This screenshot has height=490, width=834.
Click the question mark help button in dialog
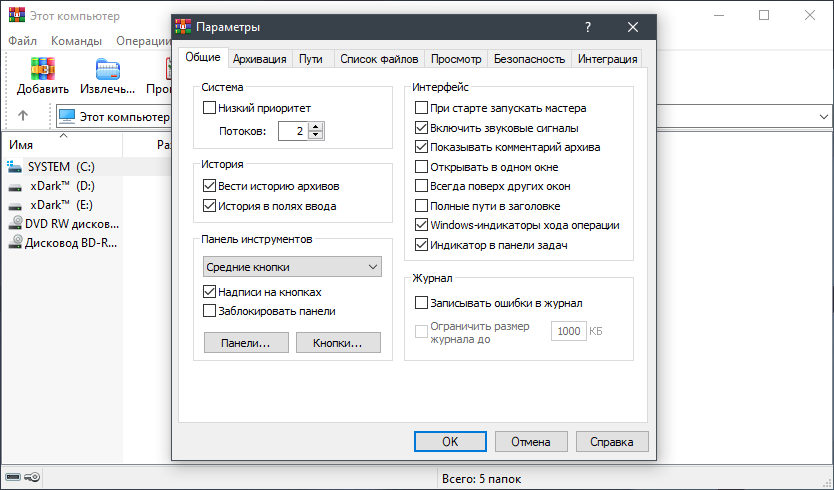point(588,27)
